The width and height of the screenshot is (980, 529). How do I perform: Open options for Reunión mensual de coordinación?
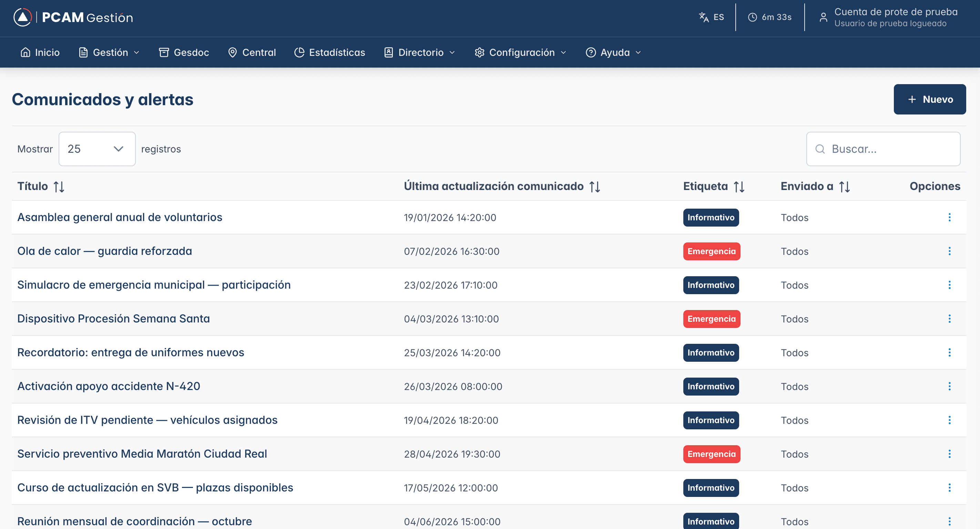(x=949, y=521)
